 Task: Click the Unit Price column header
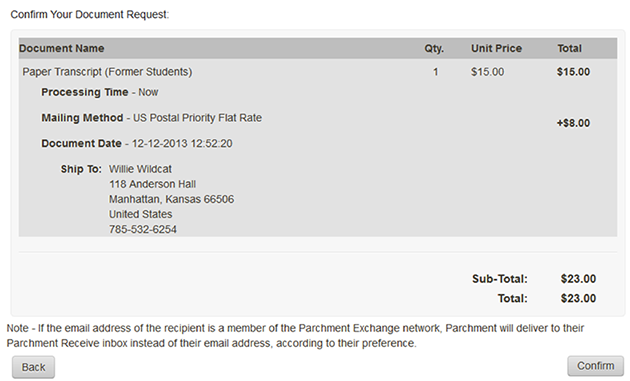tap(496, 48)
